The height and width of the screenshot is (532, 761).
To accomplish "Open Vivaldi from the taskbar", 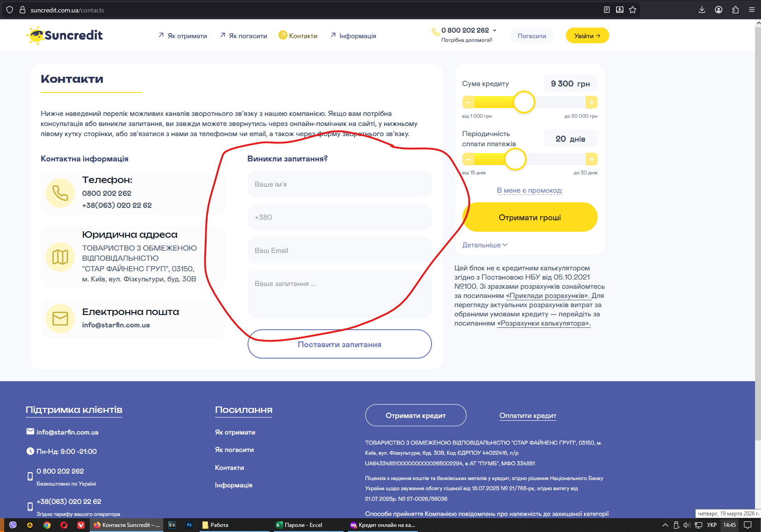I will [x=81, y=525].
